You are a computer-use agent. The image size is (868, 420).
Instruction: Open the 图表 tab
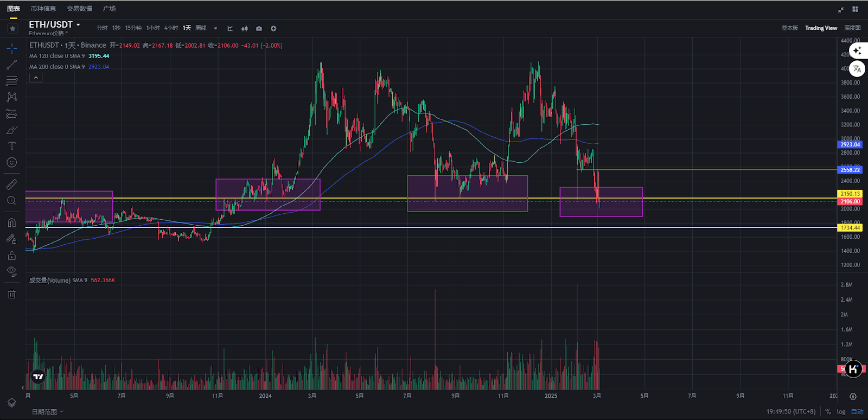(x=14, y=9)
